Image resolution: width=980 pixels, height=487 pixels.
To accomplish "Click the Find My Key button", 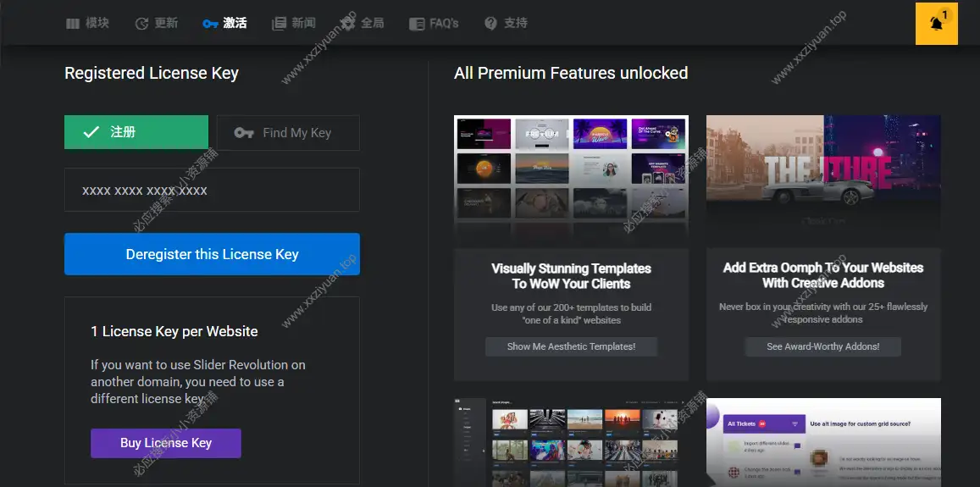I will pos(288,133).
